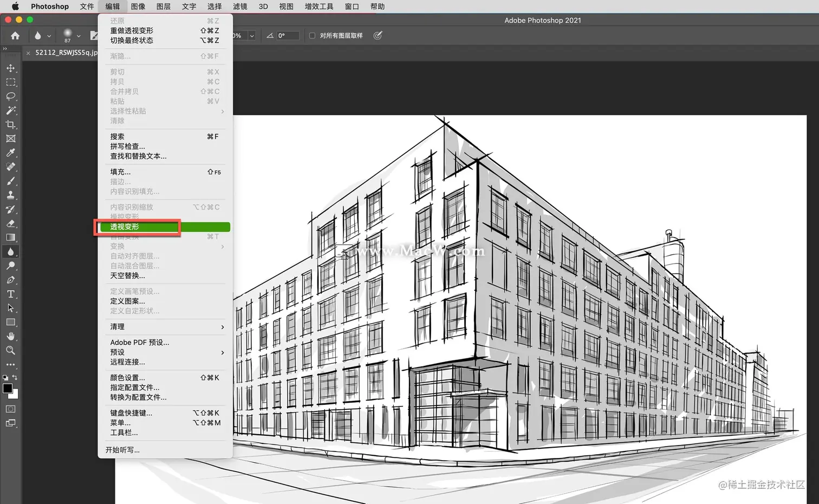The width and height of the screenshot is (819, 504).
Task: Choose 开始听写... menu item
Action: coord(165,450)
